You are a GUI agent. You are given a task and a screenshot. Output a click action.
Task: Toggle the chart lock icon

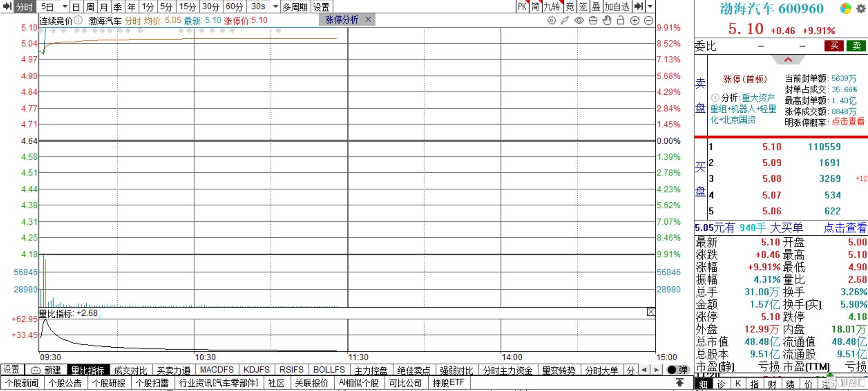point(621,20)
